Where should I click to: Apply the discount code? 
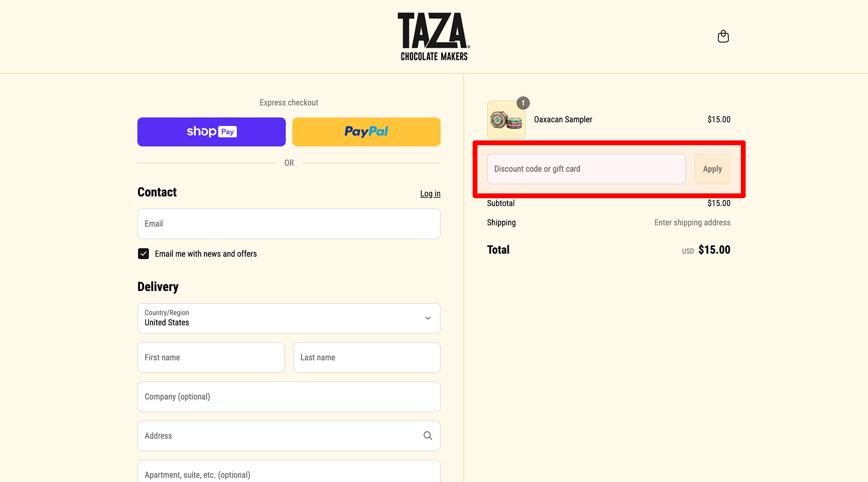[x=712, y=169]
